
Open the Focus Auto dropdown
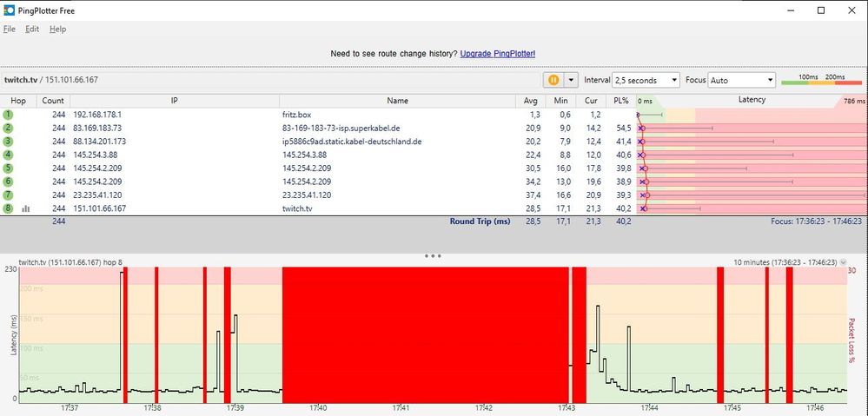coord(742,80)
